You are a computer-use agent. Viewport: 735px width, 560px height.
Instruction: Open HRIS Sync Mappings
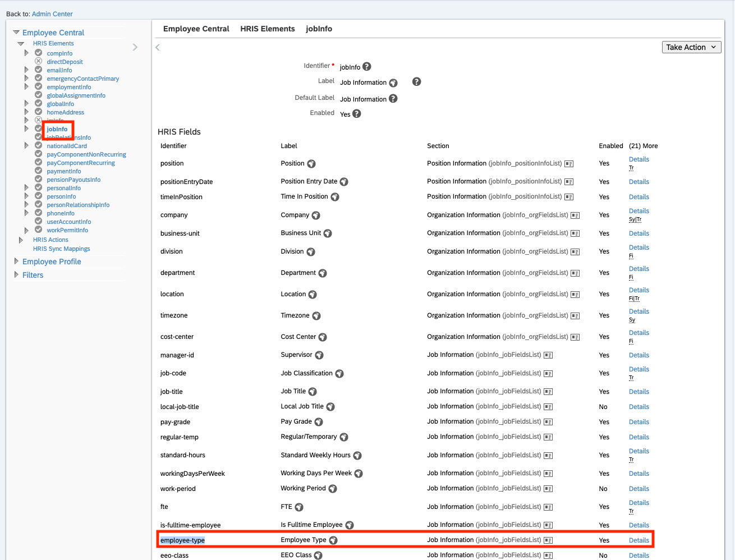62,249
